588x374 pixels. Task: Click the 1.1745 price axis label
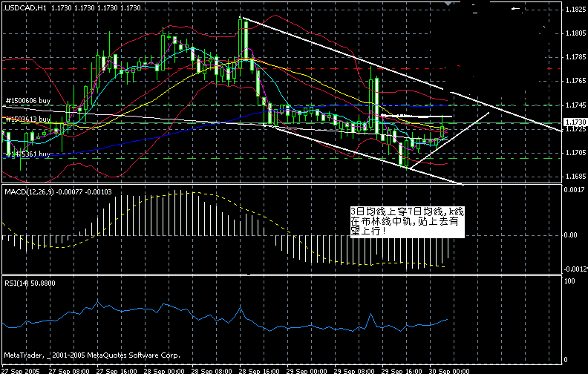[575, 105]
